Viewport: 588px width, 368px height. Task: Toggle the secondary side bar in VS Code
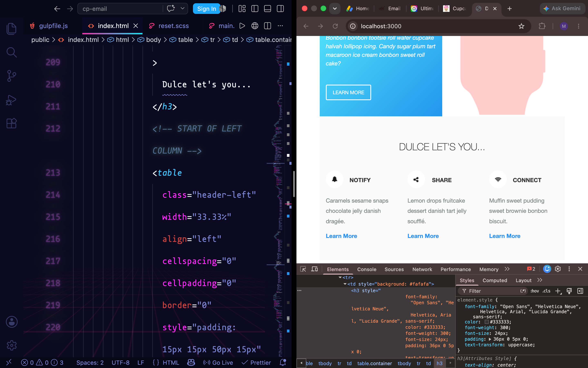(280, 9)
